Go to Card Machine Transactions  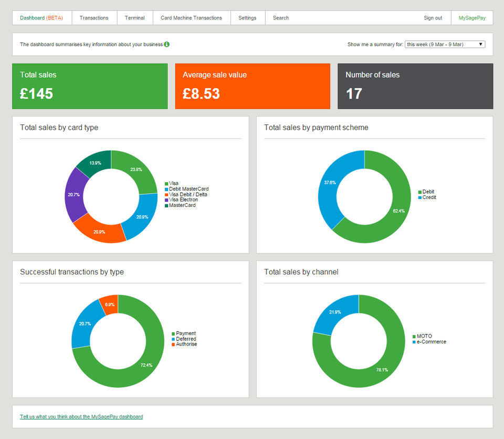191,18
